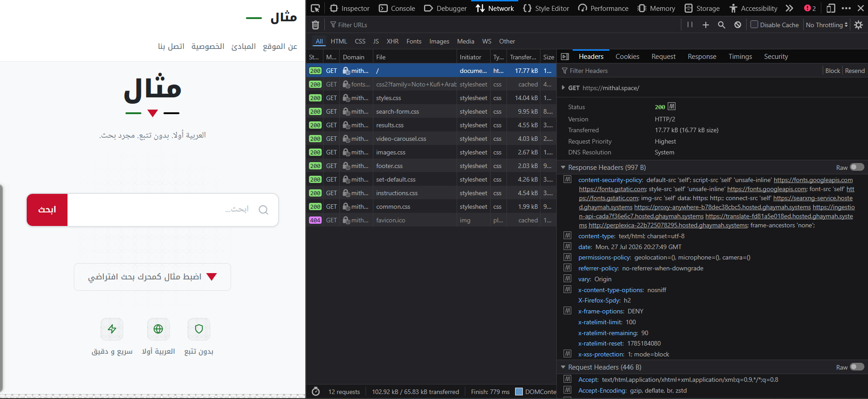Viewport: 868px width, 399px height.
Task: Open the Response details tab
Action: tap(702, 57)
